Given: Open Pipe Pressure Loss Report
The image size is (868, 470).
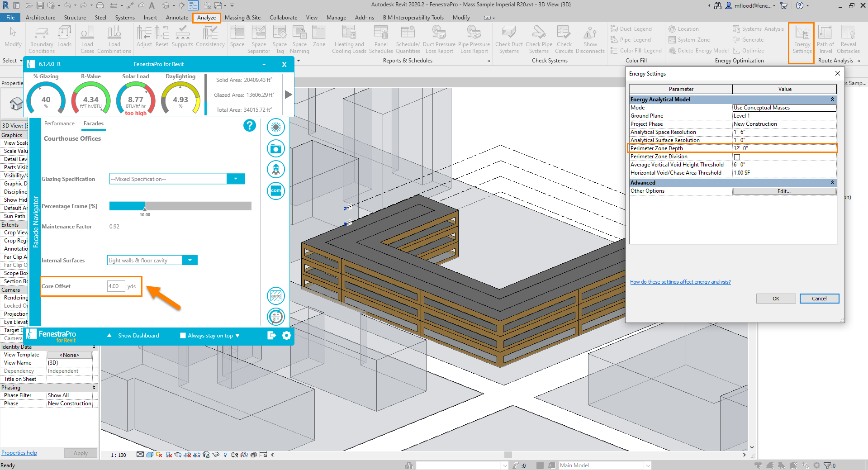Looking at the screenshot, I should [474, 40].
